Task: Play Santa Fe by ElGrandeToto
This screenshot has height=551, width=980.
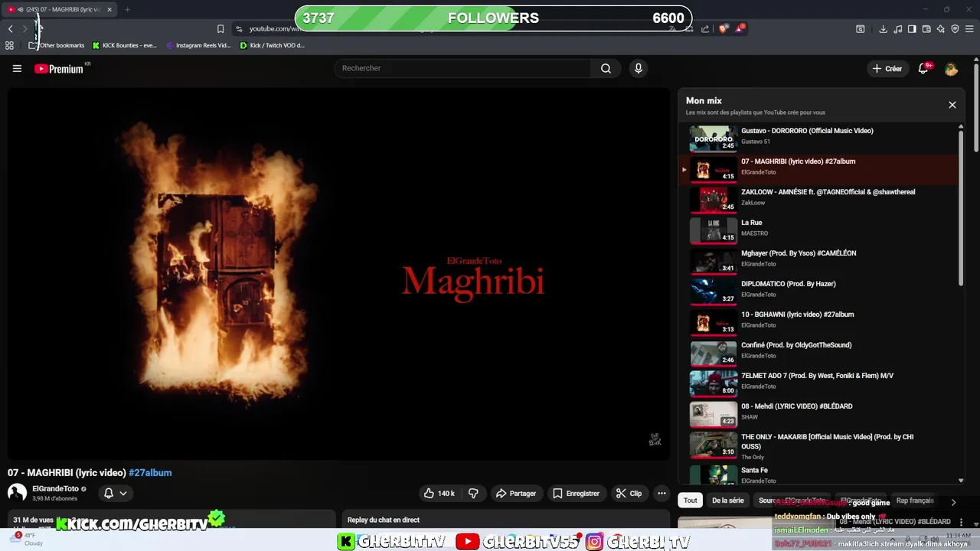Action: pyautogui.click(x=818, y=474)
